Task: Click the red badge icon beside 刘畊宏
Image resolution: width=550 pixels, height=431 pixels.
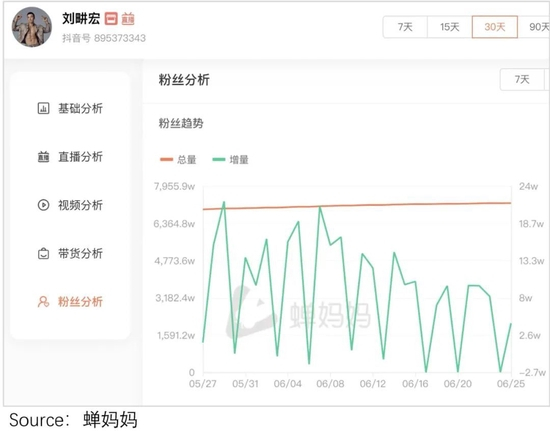Action: tap(111, 19)
